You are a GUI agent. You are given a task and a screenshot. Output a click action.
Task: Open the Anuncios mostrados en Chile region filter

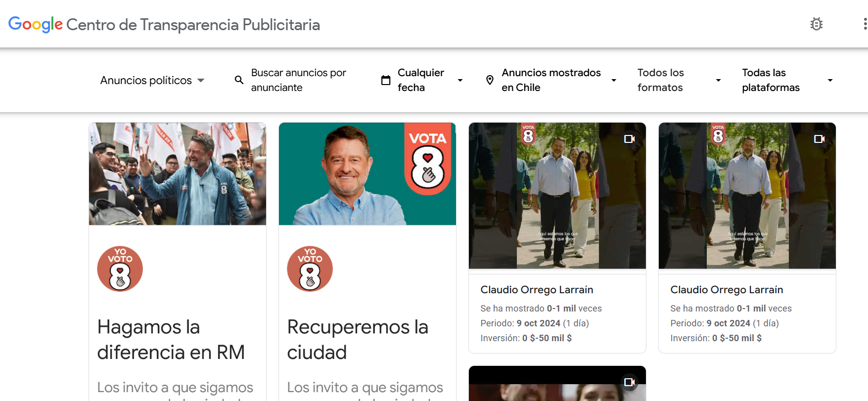pyautogui.click(x=551, y=80)
